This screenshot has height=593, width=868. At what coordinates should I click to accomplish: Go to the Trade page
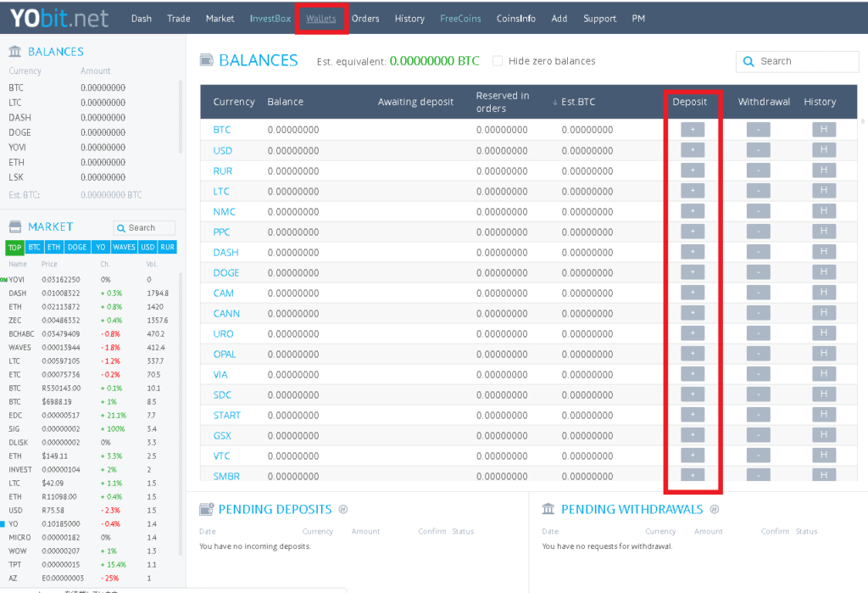tap(179, 19)
